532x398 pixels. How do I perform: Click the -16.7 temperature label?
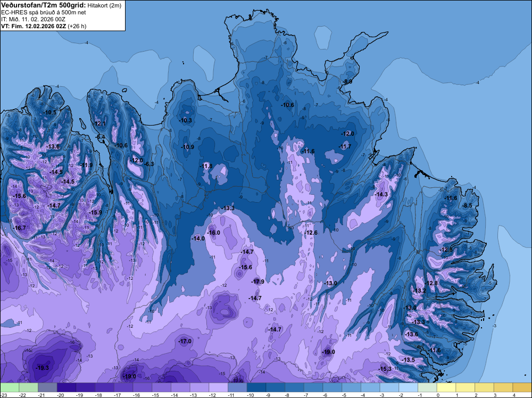click(x=19, y=228)
